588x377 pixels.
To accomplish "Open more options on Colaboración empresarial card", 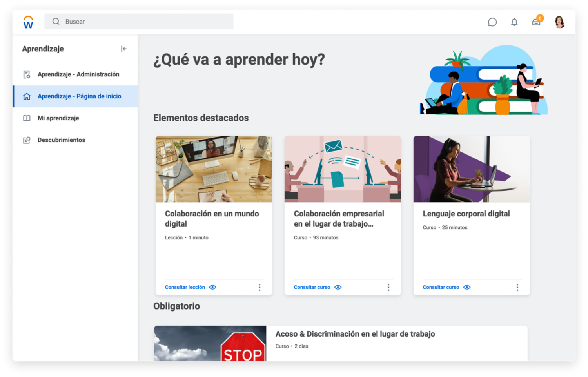I will tap(388, 288).
